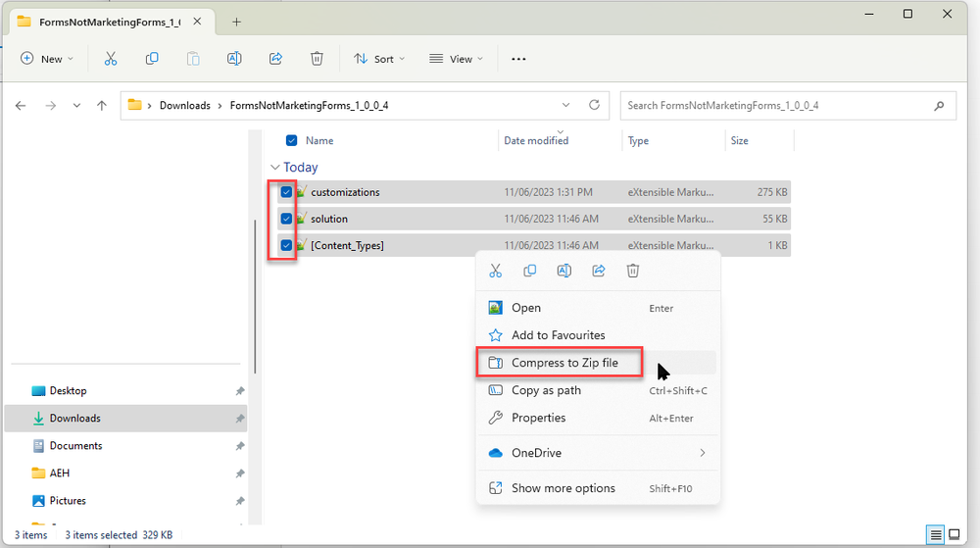Close the FormsNotMarketingForms tab
The width and height of the screenshot is (980, 548).
[197, 22]
